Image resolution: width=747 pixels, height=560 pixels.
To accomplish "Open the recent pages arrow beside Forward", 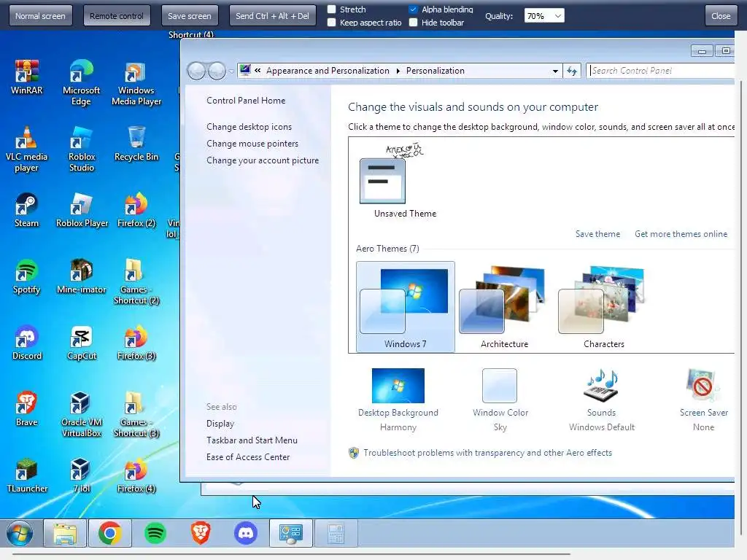I will [x=231, y=71].
